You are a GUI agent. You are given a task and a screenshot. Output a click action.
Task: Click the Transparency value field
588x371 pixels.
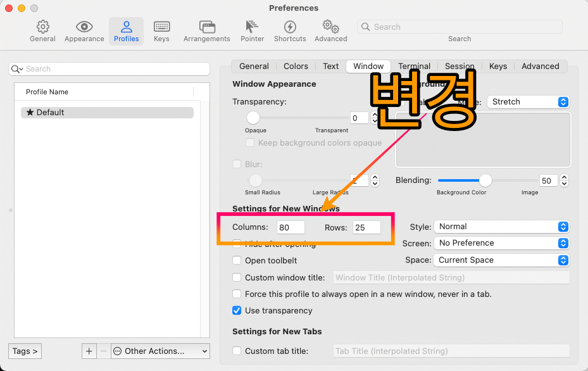pyautogui.click(x=360, y=118)
